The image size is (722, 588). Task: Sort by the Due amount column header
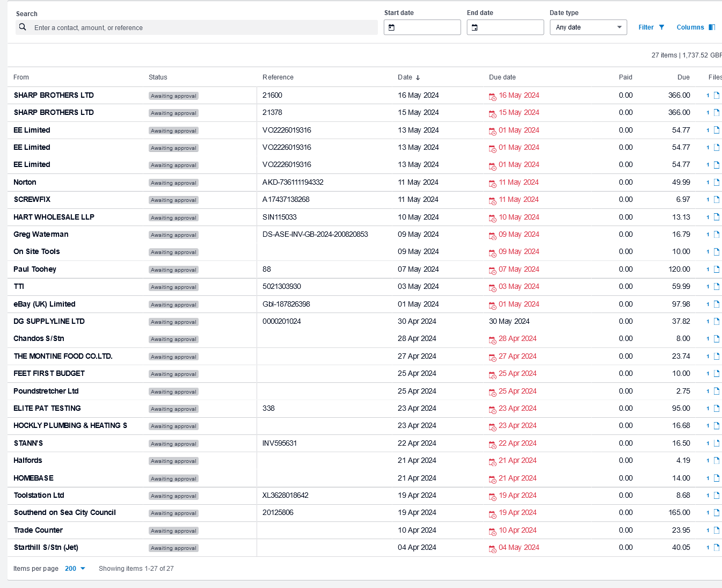coord(683,77)
